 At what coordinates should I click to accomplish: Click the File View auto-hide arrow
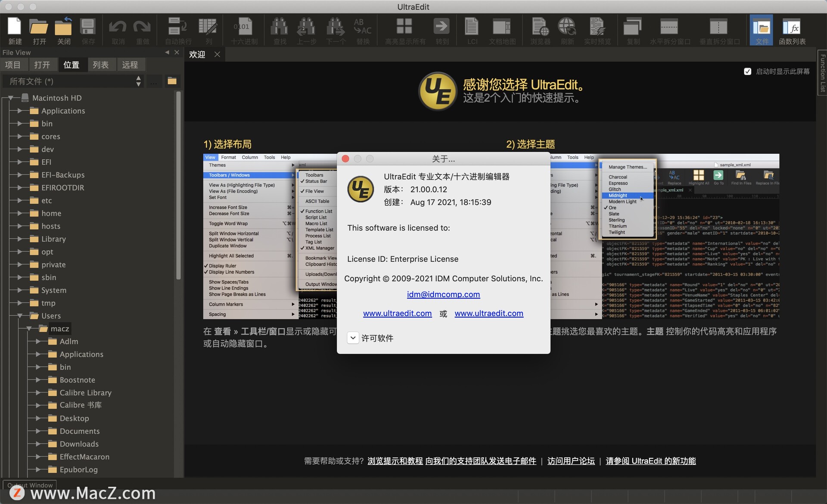coord(167,52)
